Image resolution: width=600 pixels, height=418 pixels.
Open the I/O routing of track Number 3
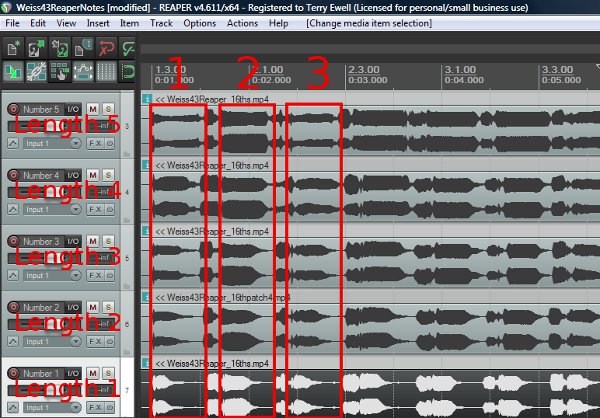coord(73,241)
